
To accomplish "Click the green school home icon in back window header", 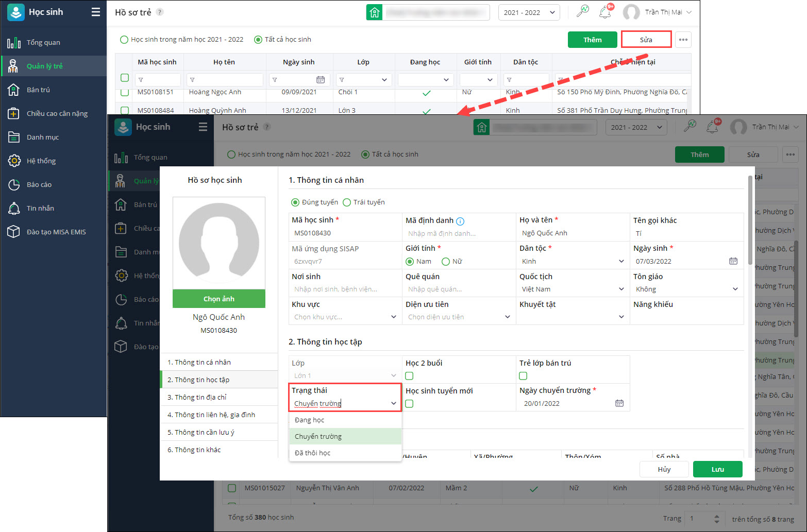I will click(374, 12).
